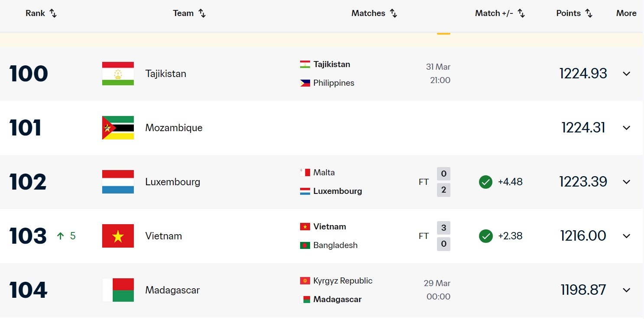Open more details for Vietnam
The image size is (644, 319).
click(x=626, y=236)
